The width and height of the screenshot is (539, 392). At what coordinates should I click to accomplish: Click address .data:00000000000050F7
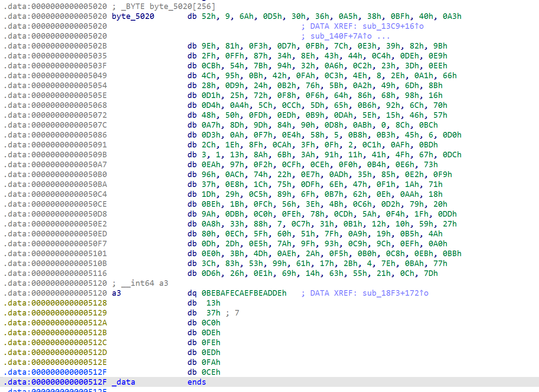pos(55,244)
